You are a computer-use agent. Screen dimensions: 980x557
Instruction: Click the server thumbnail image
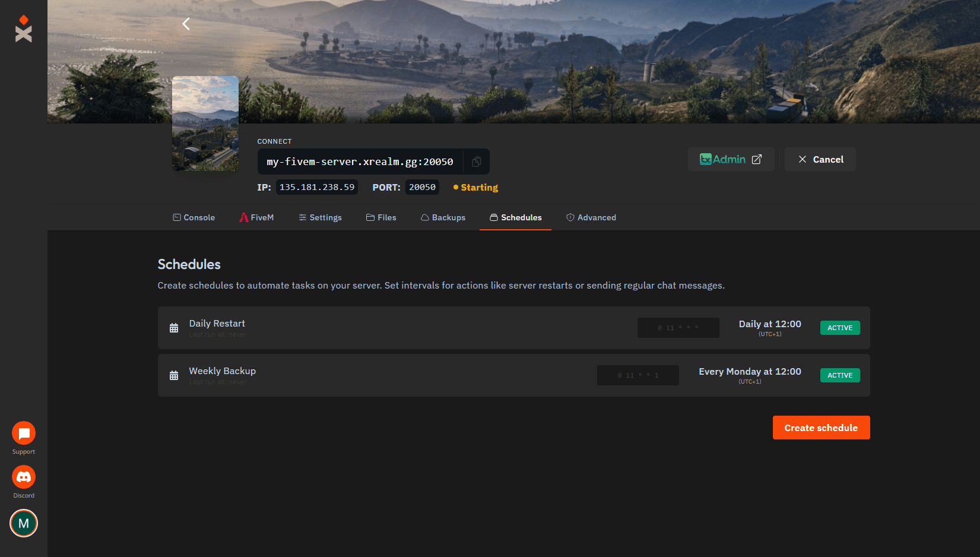(205, 124)
